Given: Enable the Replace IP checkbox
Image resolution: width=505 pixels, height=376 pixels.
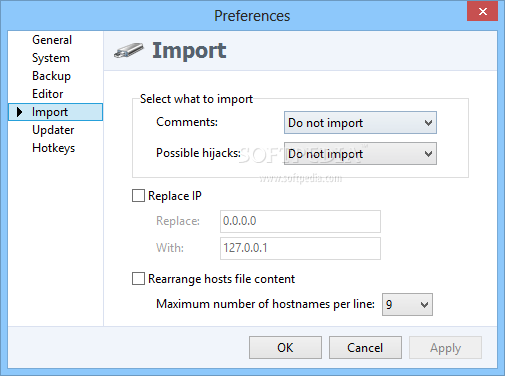Looking at the screenshot, I should (x=138, y=196).
